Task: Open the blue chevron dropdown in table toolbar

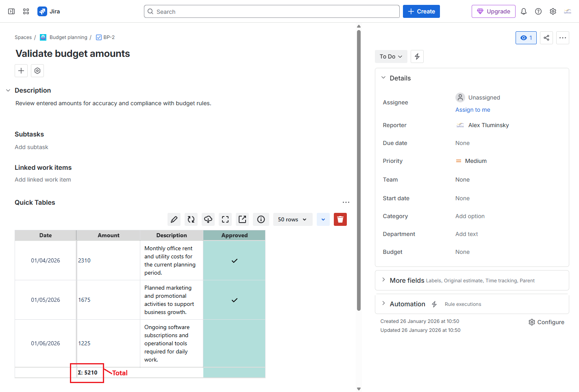Action: [323, 219]
